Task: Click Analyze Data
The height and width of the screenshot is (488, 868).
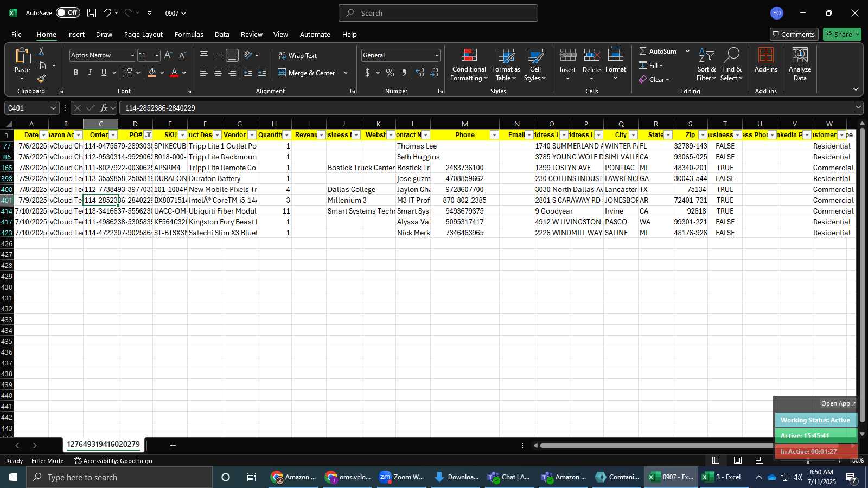Action: coord(800,65)
